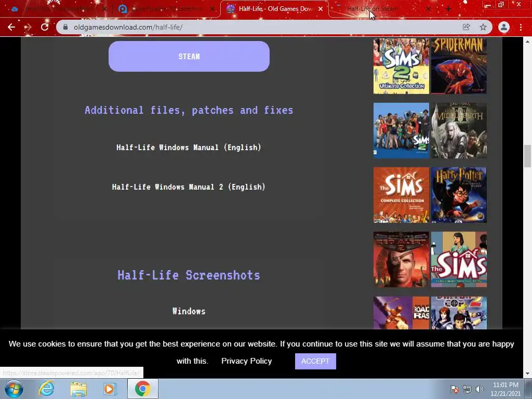Screen dimensions: 532x399
Task: Open The Sims original cover thumbnail
Action: coord(459,260)
